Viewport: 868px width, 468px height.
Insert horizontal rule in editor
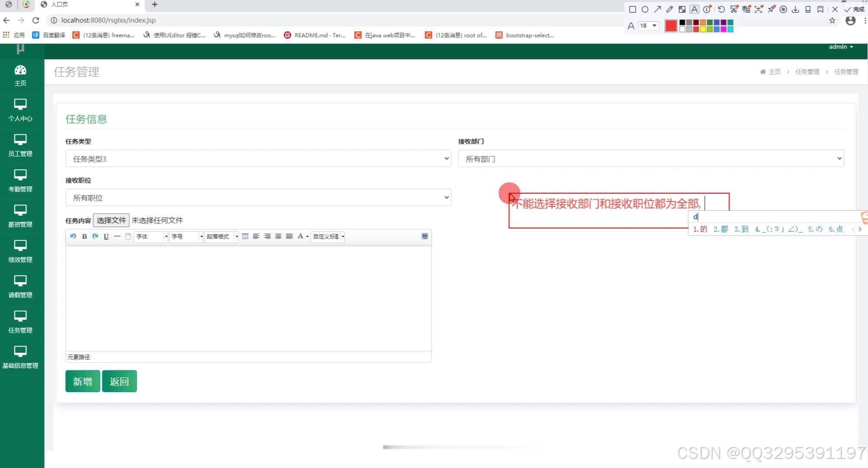pos(117,236)
